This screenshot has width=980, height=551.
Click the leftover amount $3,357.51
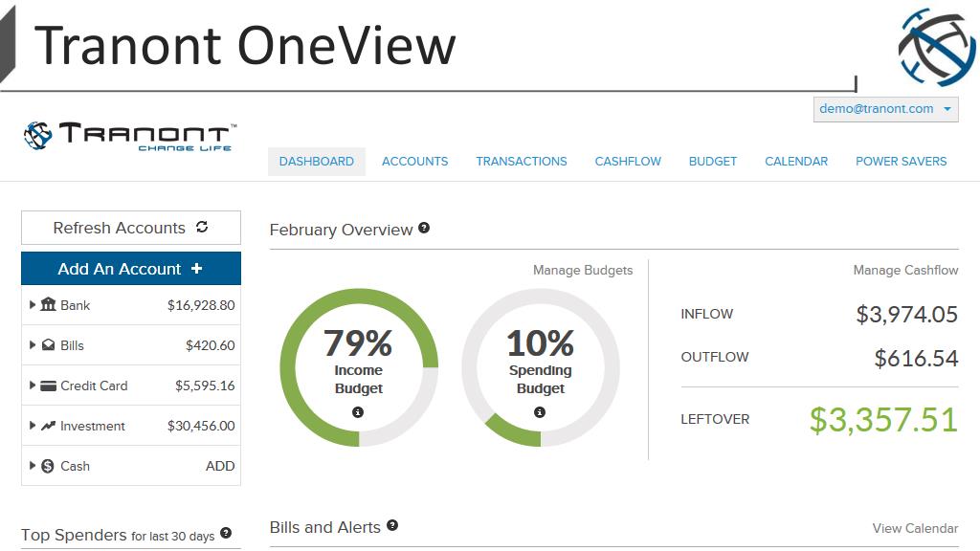883,419
